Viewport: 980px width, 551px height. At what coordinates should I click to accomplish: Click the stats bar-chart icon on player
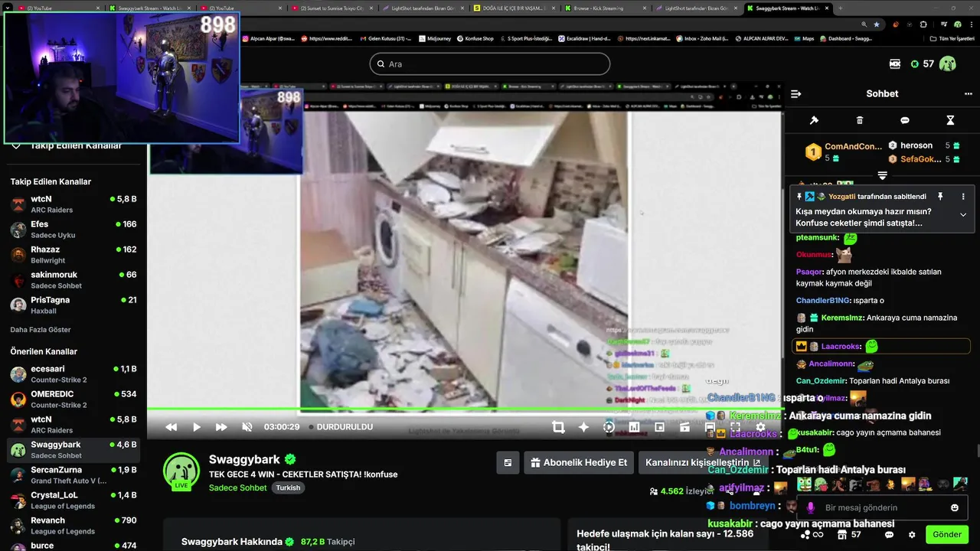click(x=634, y=427)
